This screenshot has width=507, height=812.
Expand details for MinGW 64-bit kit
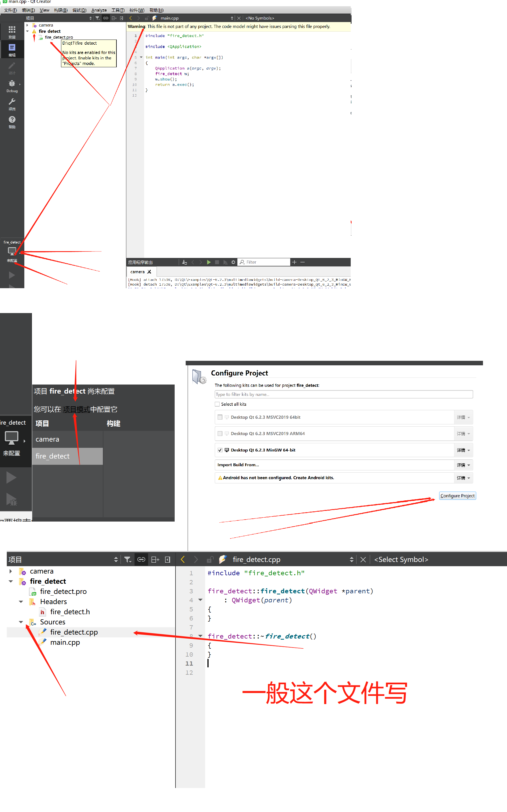(x=463, y=450)
